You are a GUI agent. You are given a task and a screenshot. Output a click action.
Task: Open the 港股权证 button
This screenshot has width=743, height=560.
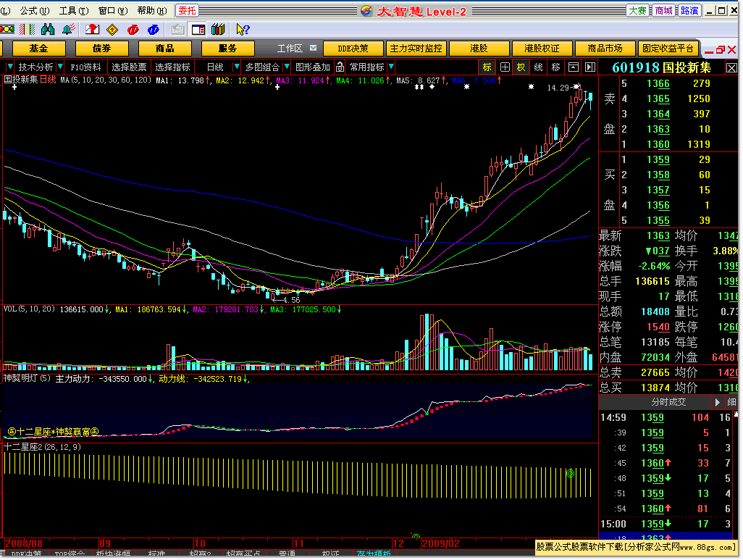[x=542, y=49]
